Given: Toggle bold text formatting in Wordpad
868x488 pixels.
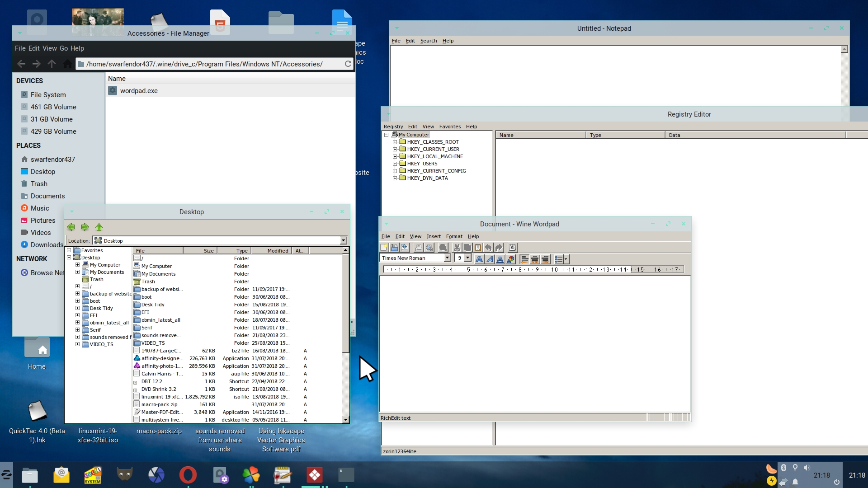Looking at the screenshot, I should (x=479, y=259).
